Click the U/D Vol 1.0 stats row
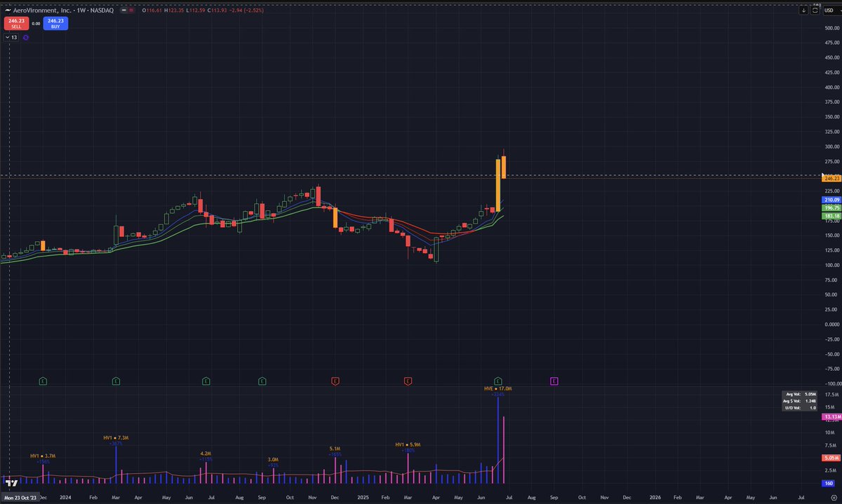Image resolution: width=842 pixels, height=504 pixels. [x=801, y=407]
